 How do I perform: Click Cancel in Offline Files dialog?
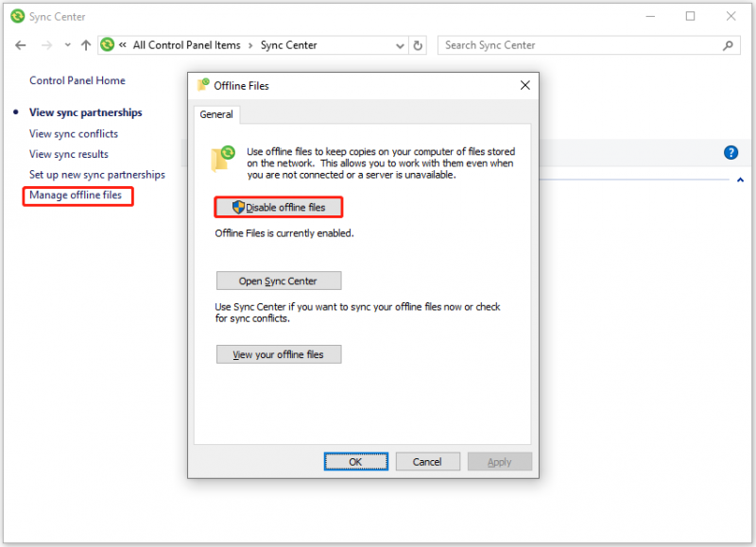point(428,462)
